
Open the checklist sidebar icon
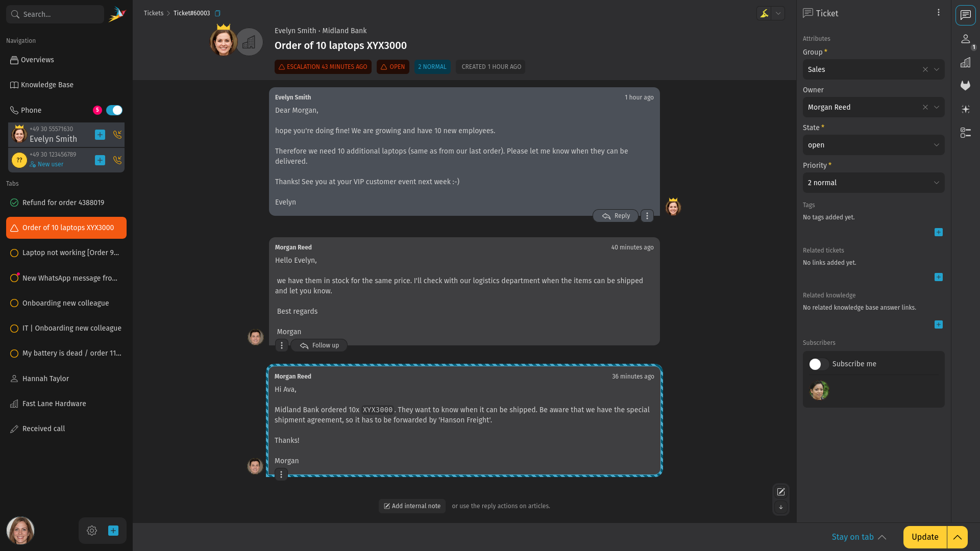pyautogui.click(x=965, y=133)
